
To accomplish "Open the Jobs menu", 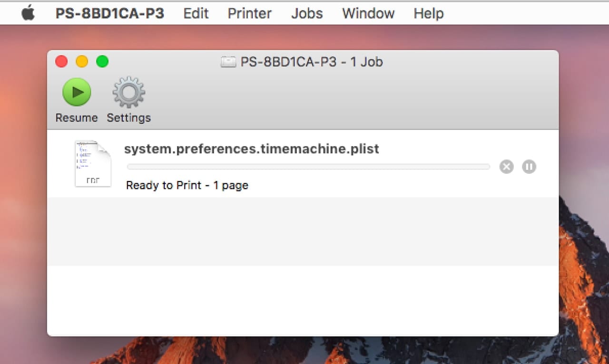I will (307, 13).
